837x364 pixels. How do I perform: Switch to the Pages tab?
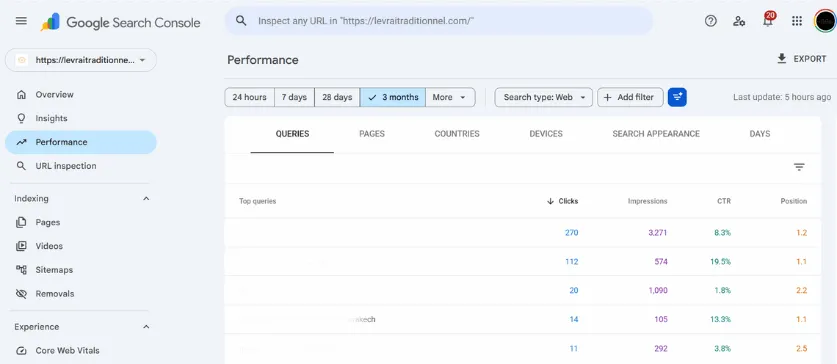(372, 134)
